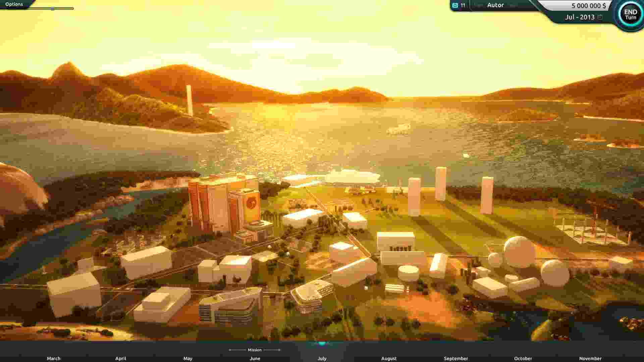This screenshot has width=644, height=362.
Task: Select August on the timeline
Action: pyautogui.click(x=389, y=358)
